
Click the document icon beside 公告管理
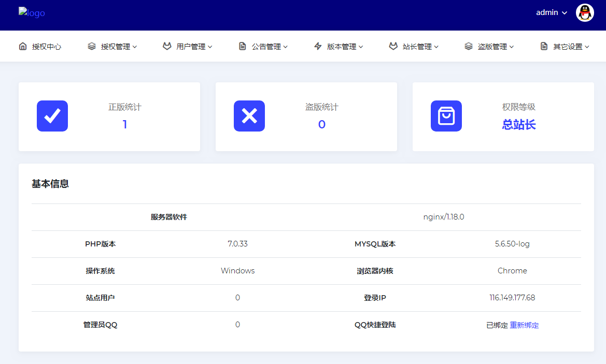[242, 46]
